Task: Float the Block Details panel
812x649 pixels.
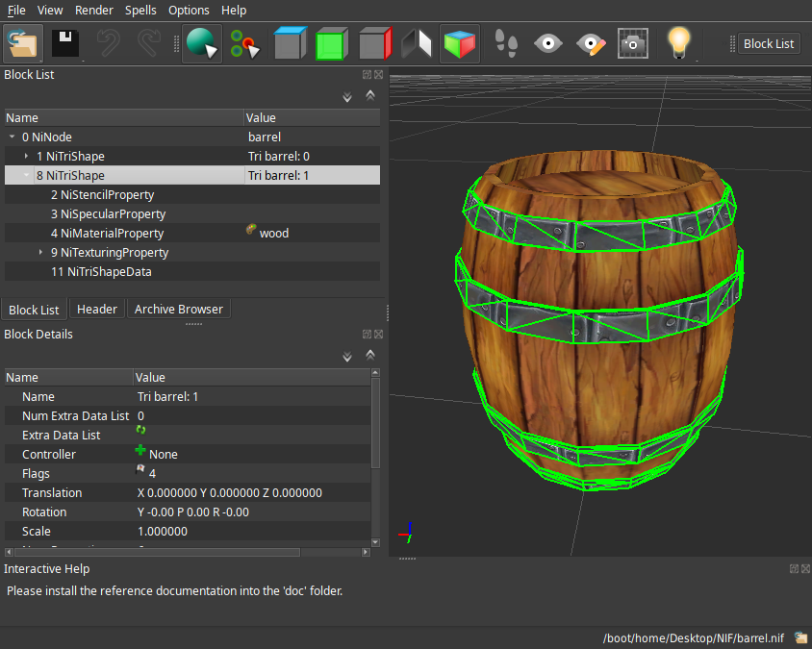Action: click(367, 335)
